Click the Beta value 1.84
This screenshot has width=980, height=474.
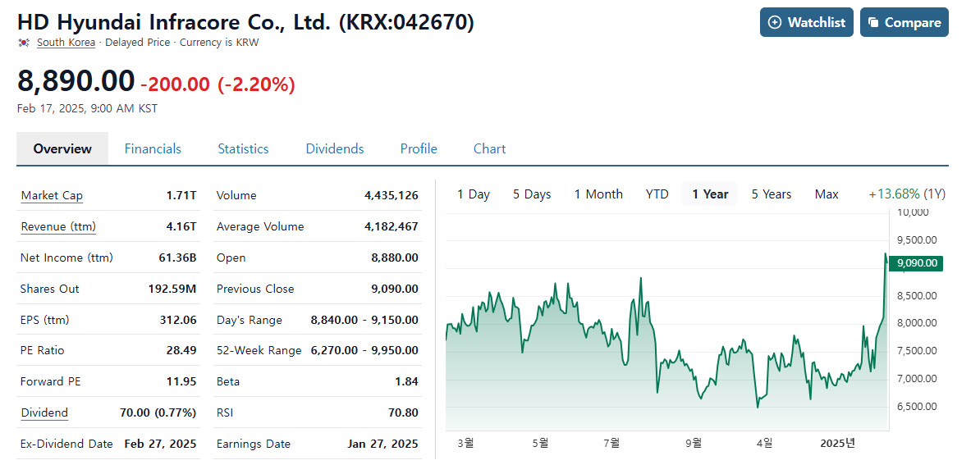pyautogui.click(x=408, y=381)
